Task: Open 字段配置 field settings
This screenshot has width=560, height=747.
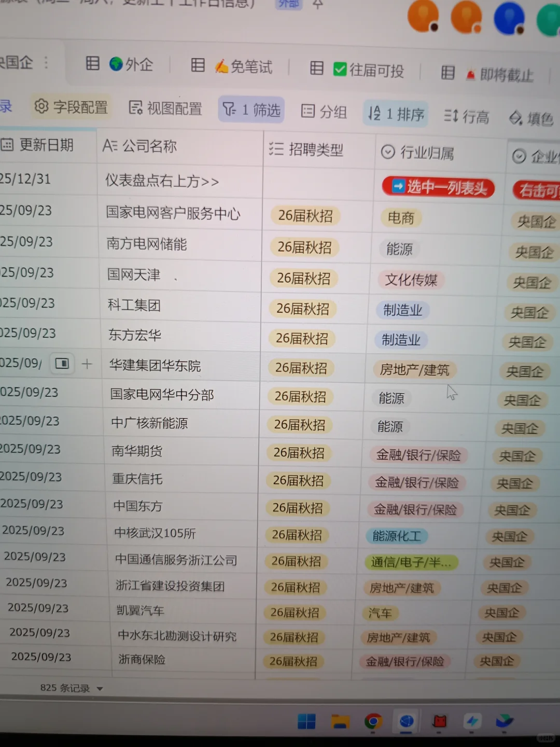Action: pyautogui.click(x=71, y=107)
